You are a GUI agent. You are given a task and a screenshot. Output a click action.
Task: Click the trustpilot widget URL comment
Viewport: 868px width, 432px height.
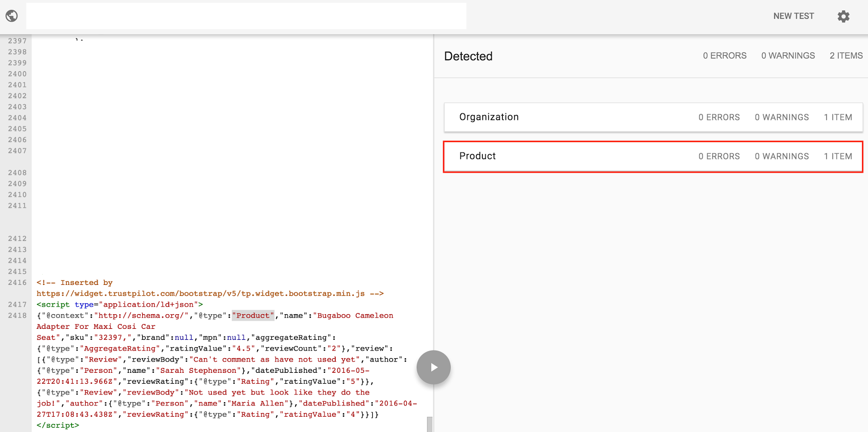click(210, 294)
